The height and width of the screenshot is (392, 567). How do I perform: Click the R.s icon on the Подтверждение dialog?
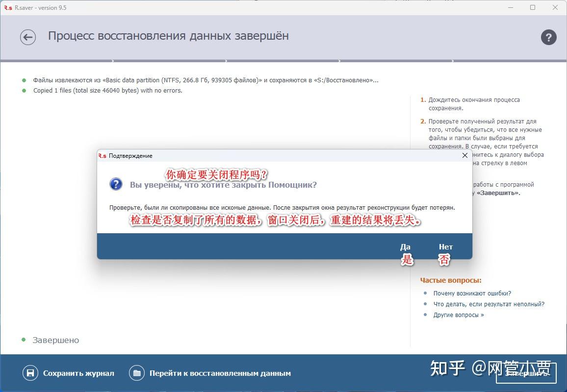pos(102,155)
